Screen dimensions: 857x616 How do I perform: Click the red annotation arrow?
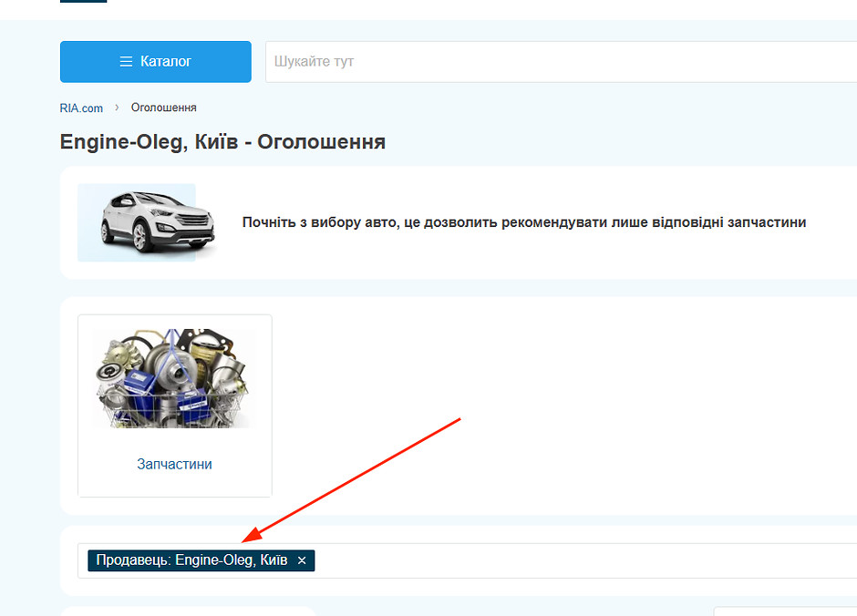[356, 477]
